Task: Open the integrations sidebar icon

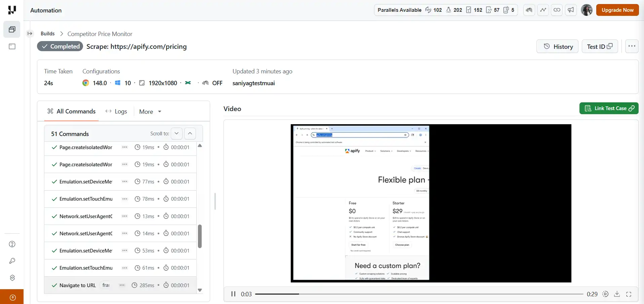Action: (x=12, y=278)
